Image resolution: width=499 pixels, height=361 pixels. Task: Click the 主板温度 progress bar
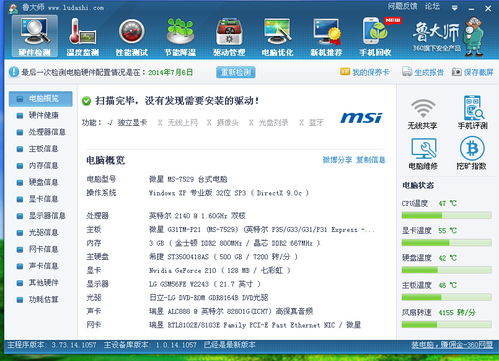click(x=446, y=297)
